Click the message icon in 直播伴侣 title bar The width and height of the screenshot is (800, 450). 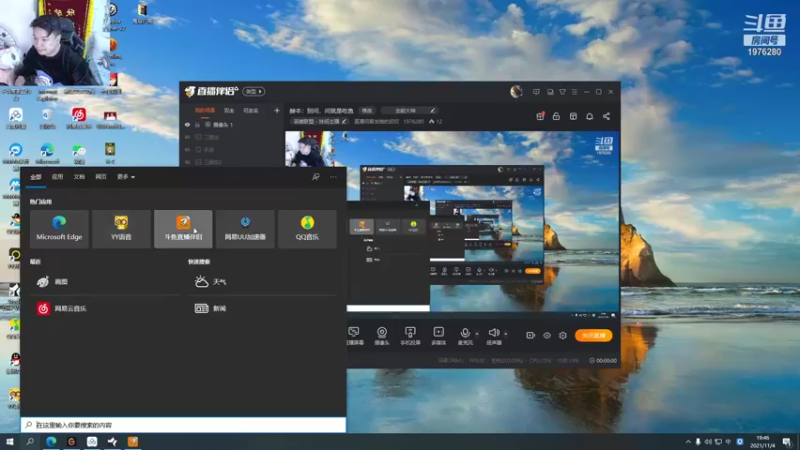(x=536, y=92)
